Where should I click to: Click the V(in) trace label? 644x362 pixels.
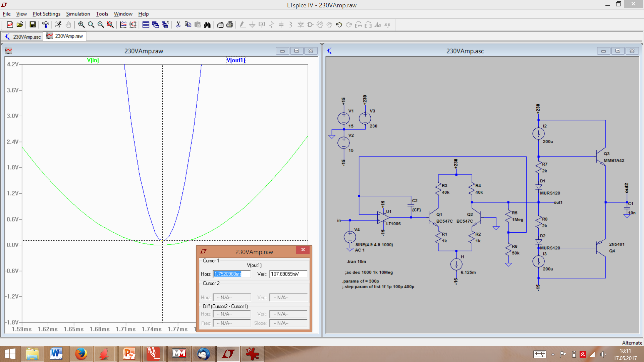pos(93,60)
